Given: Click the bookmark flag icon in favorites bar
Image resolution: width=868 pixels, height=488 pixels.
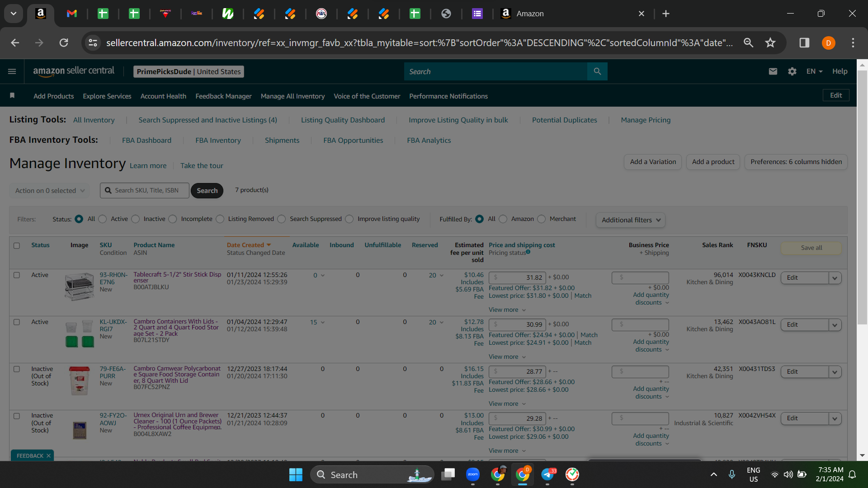Looking at the screenshot, I should click(12, 95).
